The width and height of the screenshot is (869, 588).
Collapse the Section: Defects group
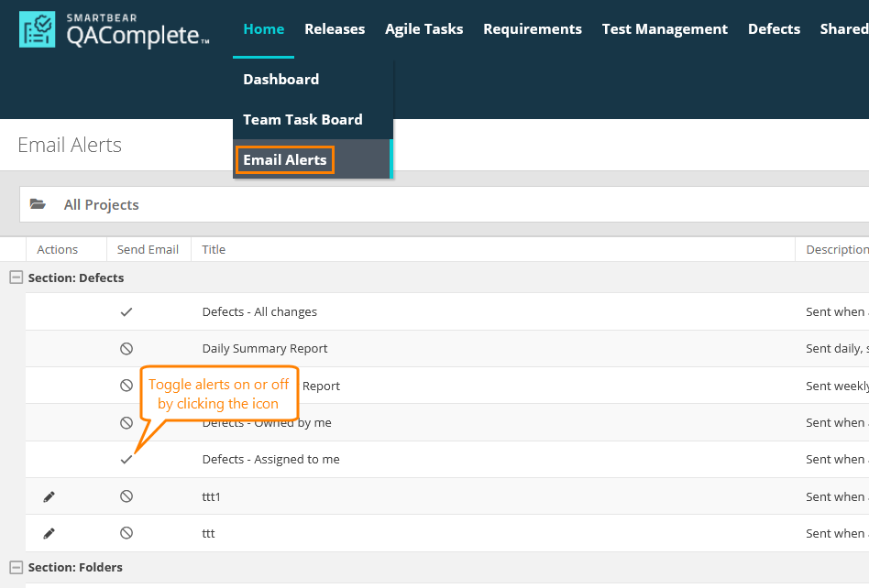click(16, 278)
